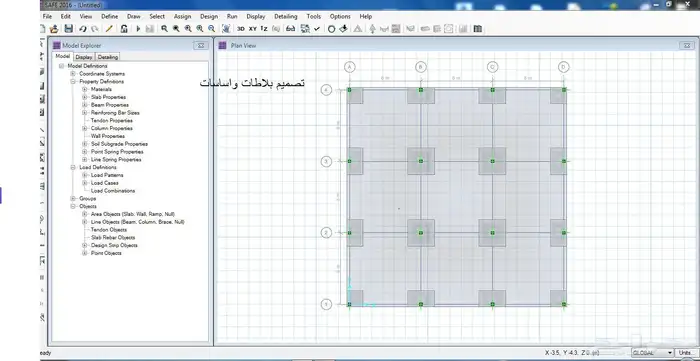
Task: Click the circle object shrink icon
Action: (x=331, y=29)
